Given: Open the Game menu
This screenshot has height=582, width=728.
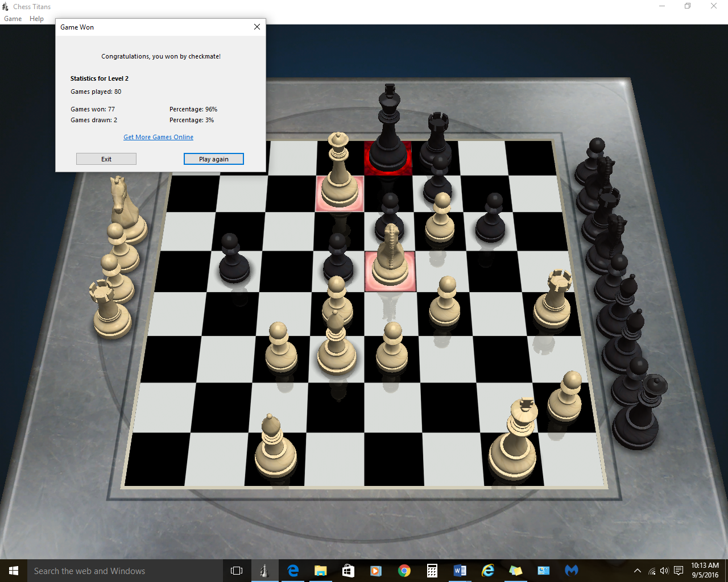Looking at the screenshot, I should coord(13,19).
